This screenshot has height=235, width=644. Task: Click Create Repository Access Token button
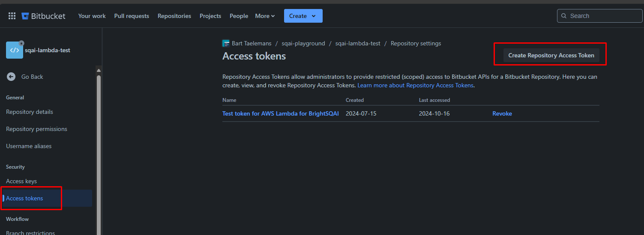[x=551, y=55]
